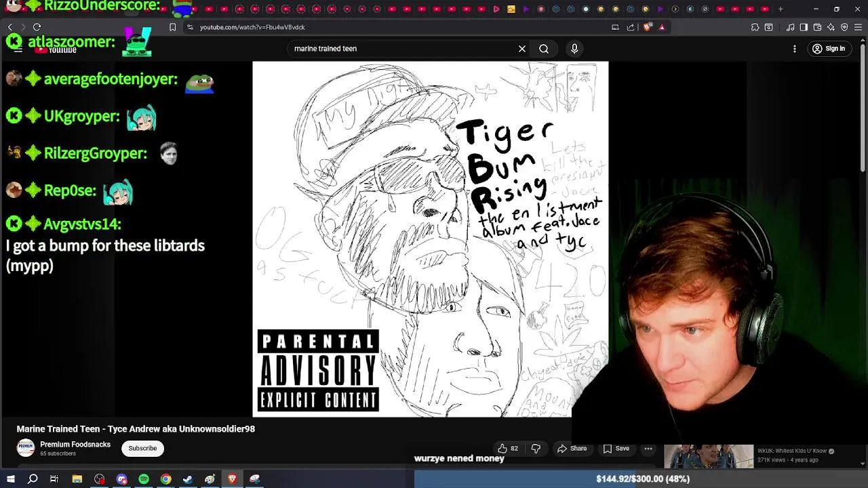
Task: Open the Whitest Kids U' Know video thumbnail
Action: point(708,456)
